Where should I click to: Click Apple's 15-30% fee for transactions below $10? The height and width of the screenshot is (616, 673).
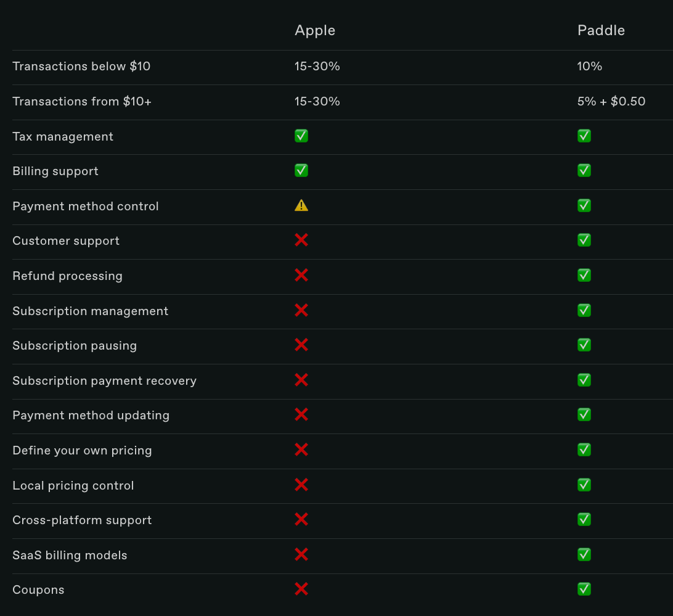click(317, 66)
